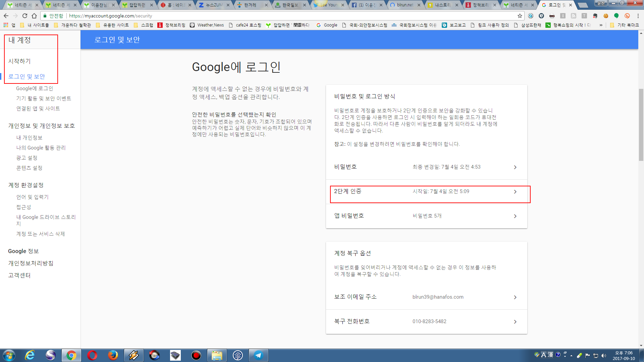Open the Google 정보 sidebar link

tap(23, 251)
